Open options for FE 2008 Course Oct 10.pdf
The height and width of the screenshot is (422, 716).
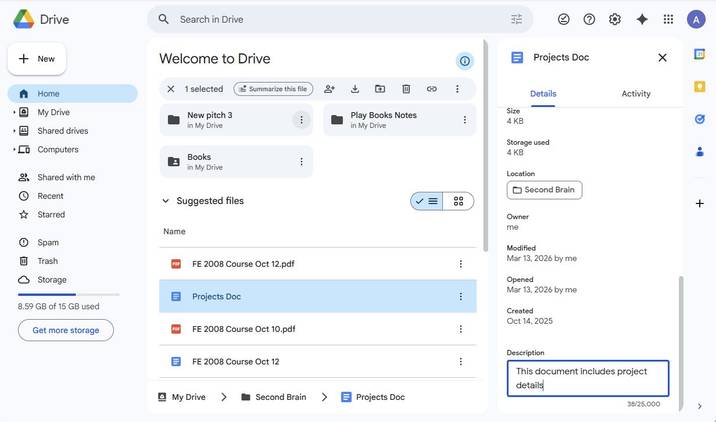pos(460,329)
